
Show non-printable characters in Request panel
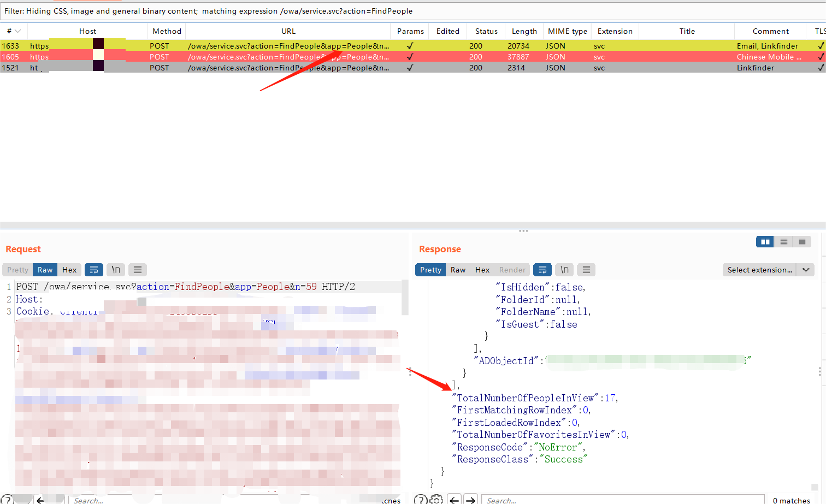click(x=116, y=270)
